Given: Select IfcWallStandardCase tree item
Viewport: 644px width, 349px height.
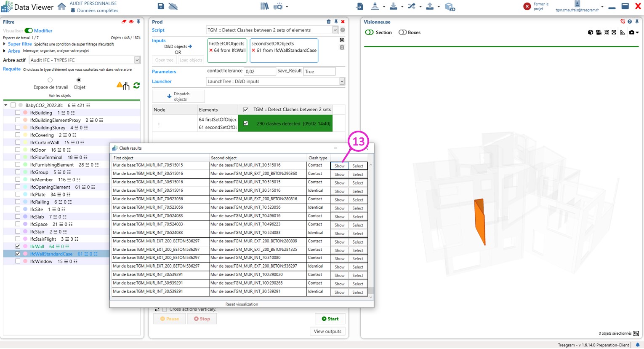Looking at the screenshot, I should [51, 254].
